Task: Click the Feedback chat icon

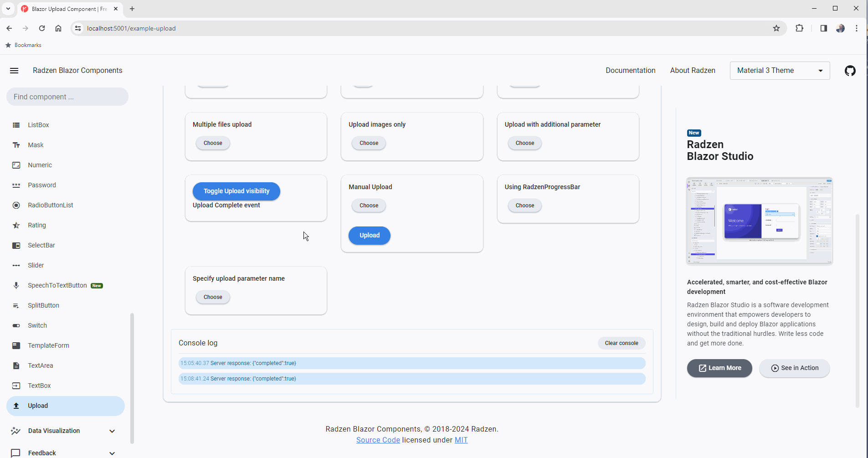Action: 16,453
